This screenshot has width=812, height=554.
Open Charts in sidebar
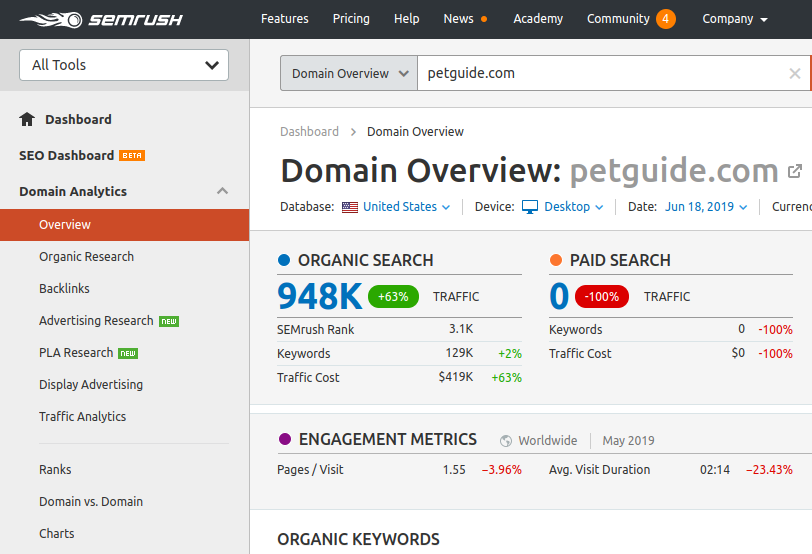pos(57,534)
